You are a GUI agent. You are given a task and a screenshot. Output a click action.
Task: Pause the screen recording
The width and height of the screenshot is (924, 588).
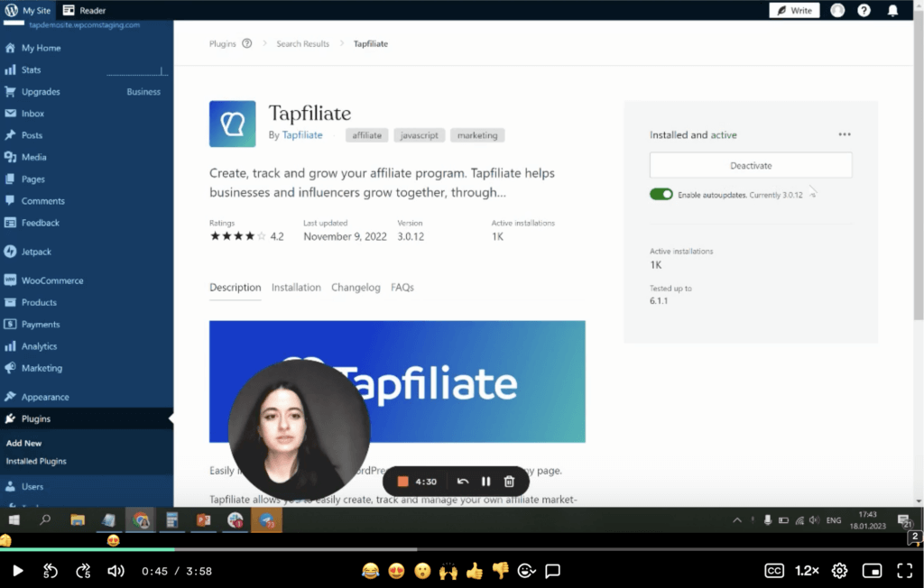pos(485,481)
